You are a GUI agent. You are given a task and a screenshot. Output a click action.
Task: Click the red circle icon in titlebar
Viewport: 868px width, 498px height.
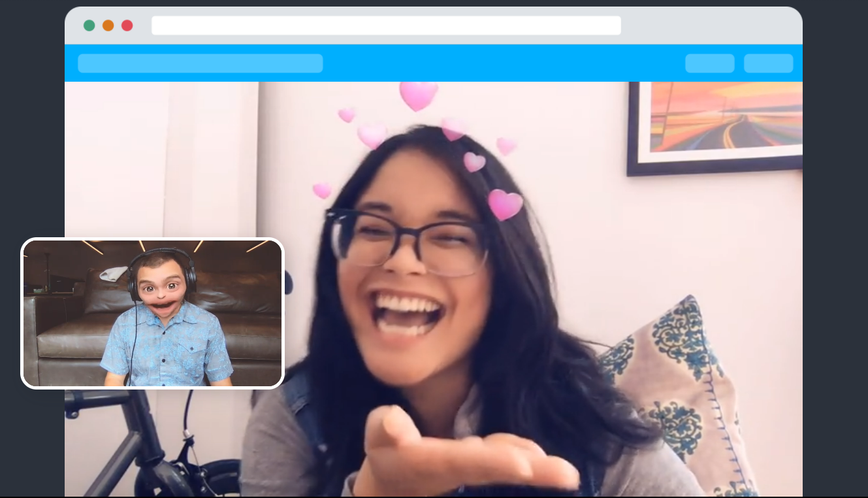pos(127,25)
